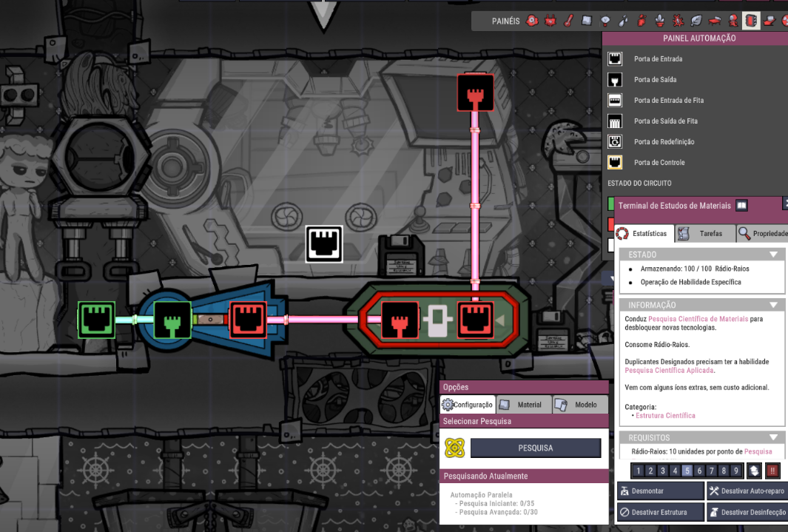788x532 pixels.
Task: Click the Porta de Entrada legend icon
Action: [615, 58]
